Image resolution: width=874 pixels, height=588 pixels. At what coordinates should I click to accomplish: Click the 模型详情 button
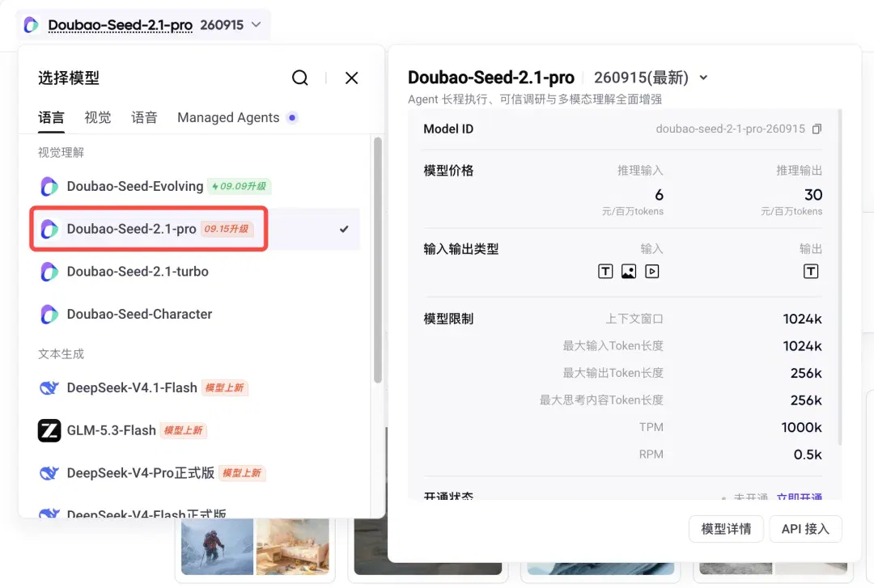coord(726,529)
